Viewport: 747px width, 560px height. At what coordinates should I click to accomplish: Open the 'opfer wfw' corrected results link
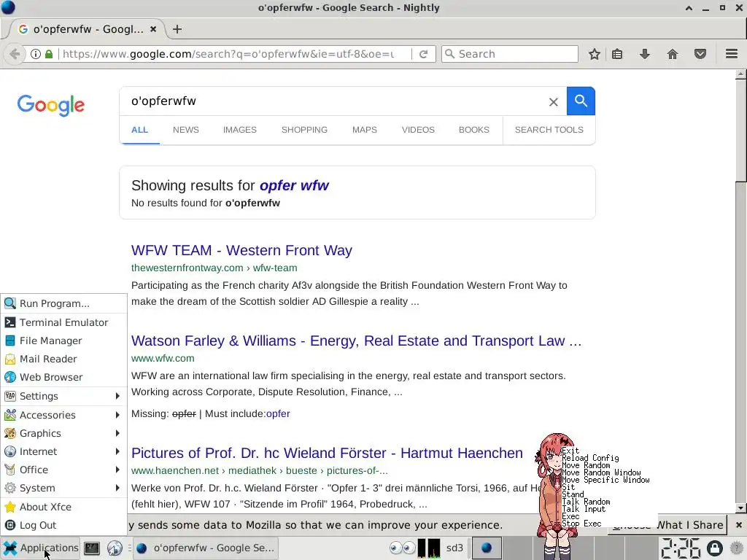(294, 185)
